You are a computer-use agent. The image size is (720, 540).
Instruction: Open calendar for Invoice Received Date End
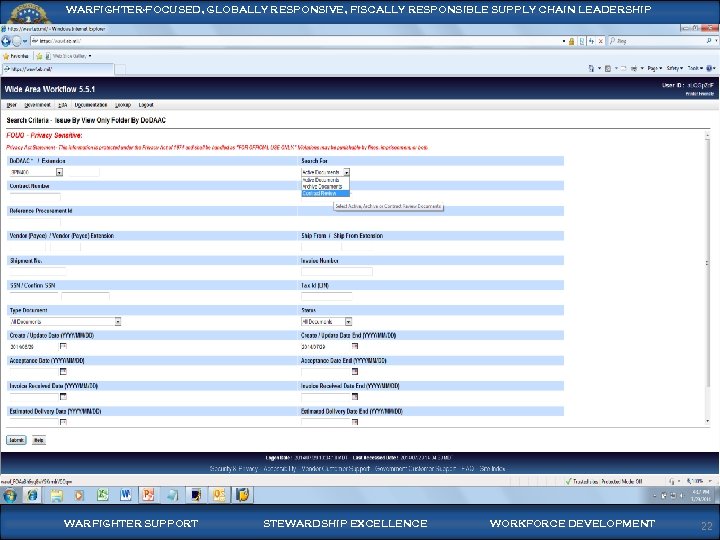[355, 397]
